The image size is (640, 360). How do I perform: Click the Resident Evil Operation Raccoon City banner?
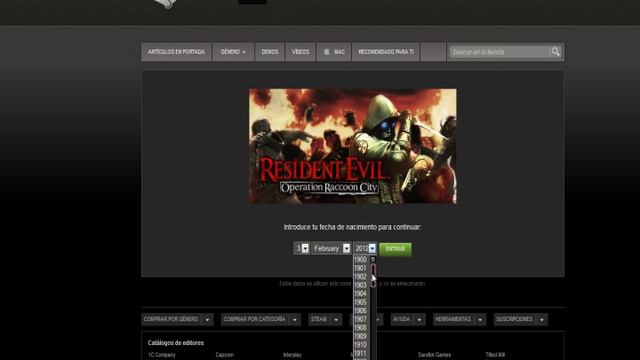pos(353,146)
